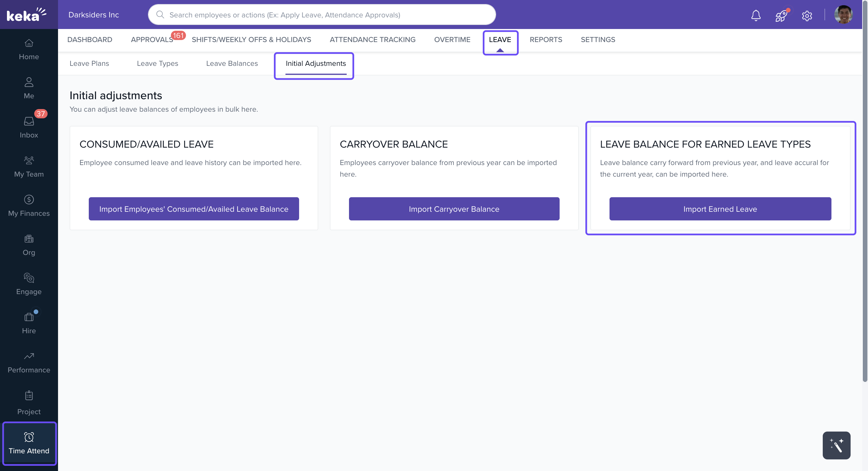Open the notifications bell icon
Image resolution: width=868 pixels, height=471 pixels.
click(x=756, y=15)
